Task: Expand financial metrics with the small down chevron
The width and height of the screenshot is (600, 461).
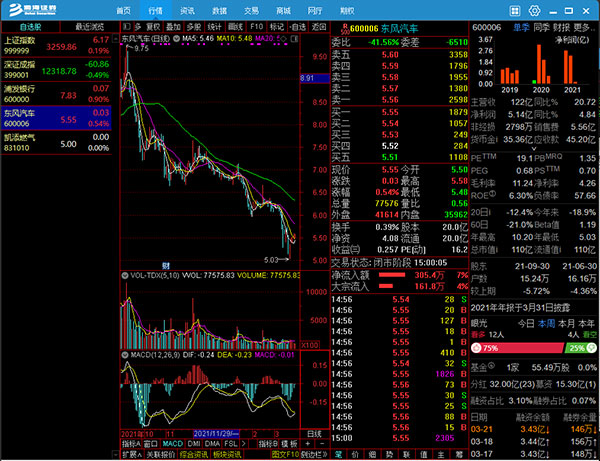Action: point(534,148)
